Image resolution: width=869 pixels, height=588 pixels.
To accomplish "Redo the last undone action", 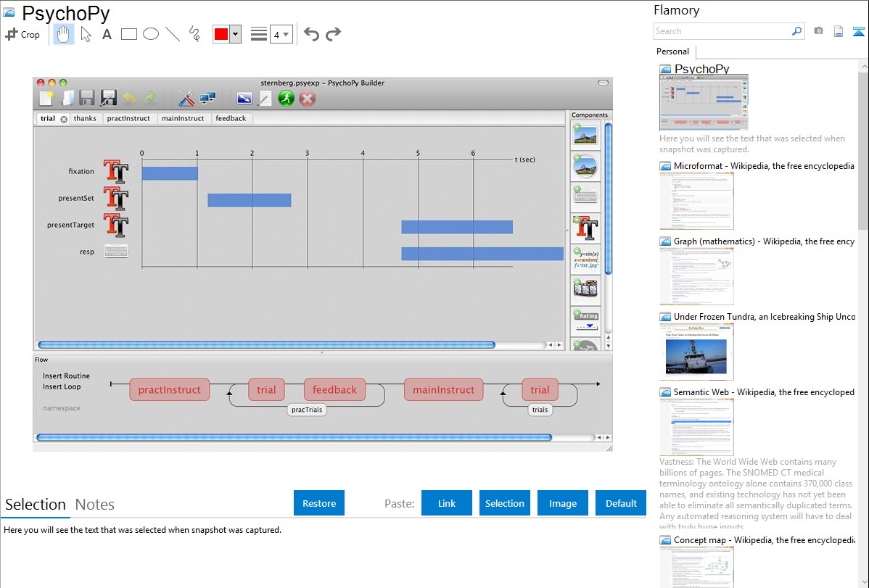I will [x=333, y=34].
